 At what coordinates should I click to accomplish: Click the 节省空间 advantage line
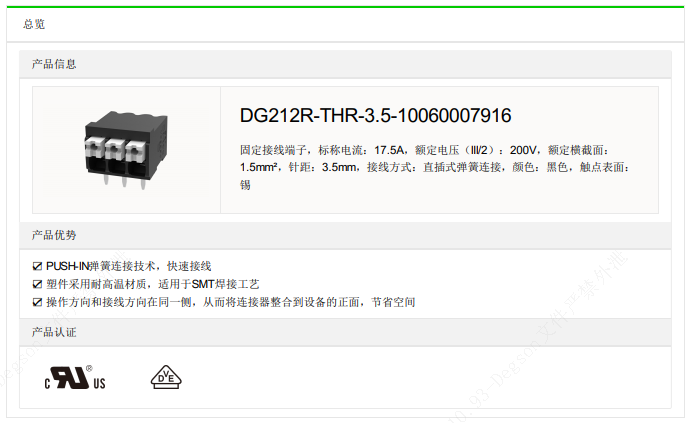pyautogui.click(x=230, y=302)
